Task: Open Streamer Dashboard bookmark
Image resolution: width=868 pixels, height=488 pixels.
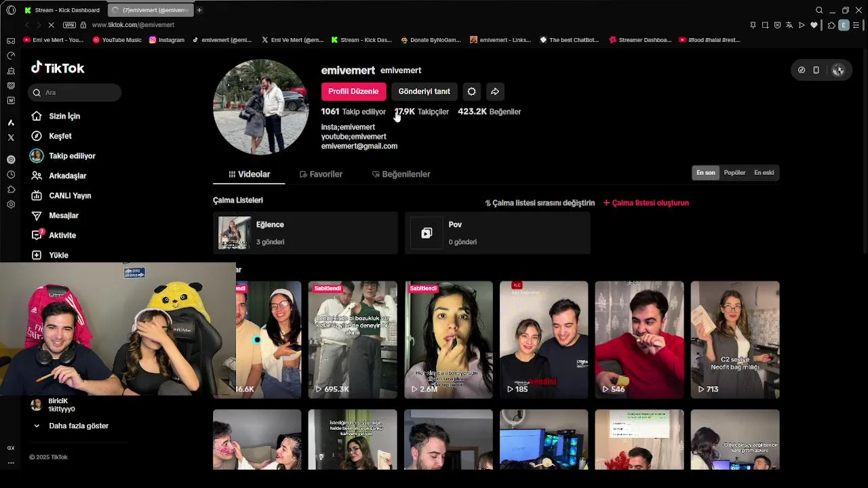Action: click(640, 40)
